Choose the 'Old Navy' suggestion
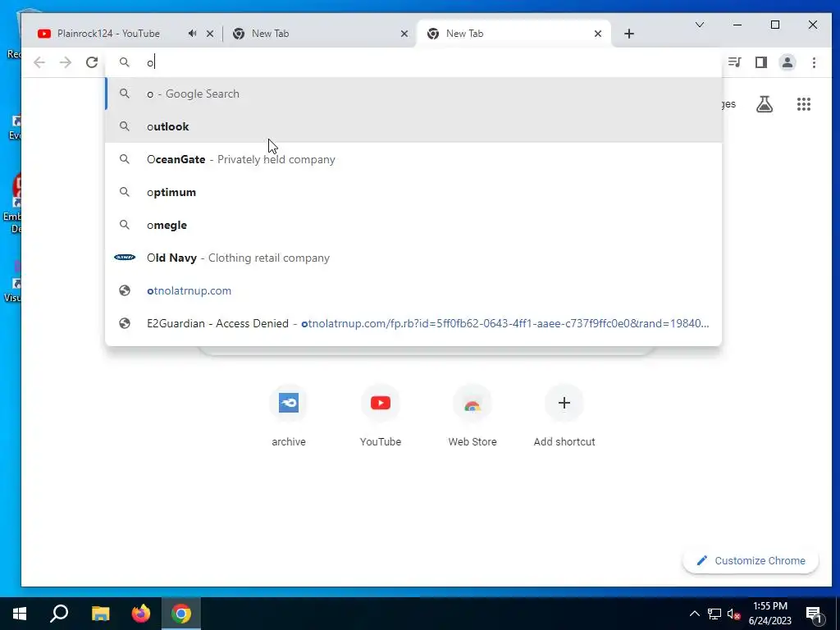 click(413, 258)
